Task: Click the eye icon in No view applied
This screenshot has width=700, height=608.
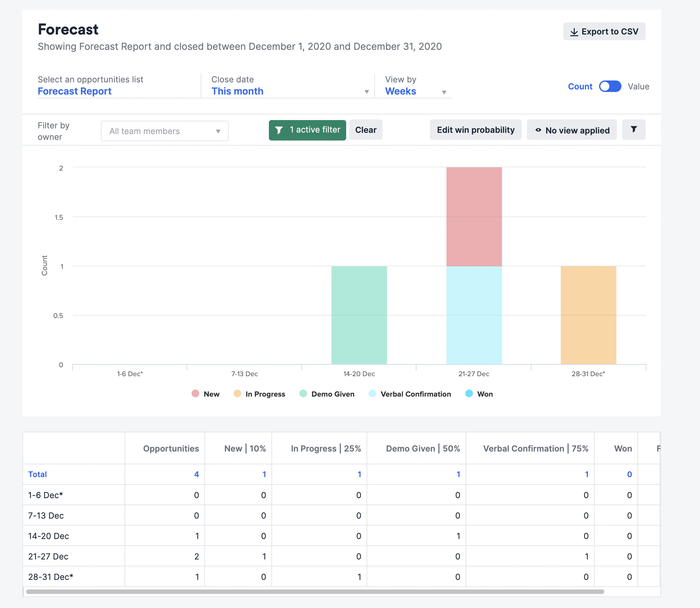Action: coord(538,130)
